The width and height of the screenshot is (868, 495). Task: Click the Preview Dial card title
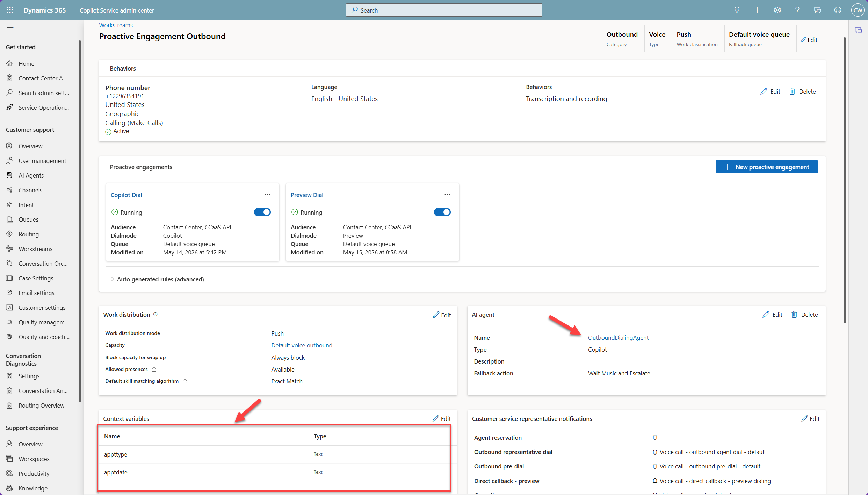click(307, 195)
